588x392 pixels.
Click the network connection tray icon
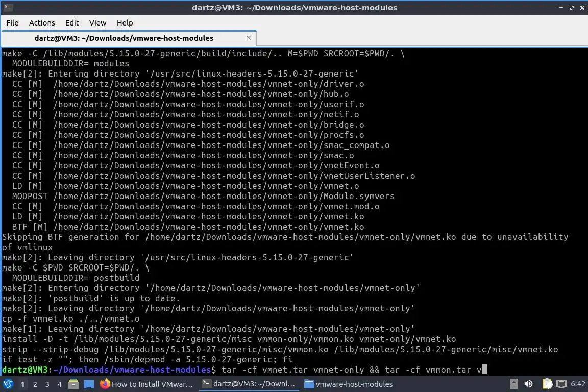561,384
